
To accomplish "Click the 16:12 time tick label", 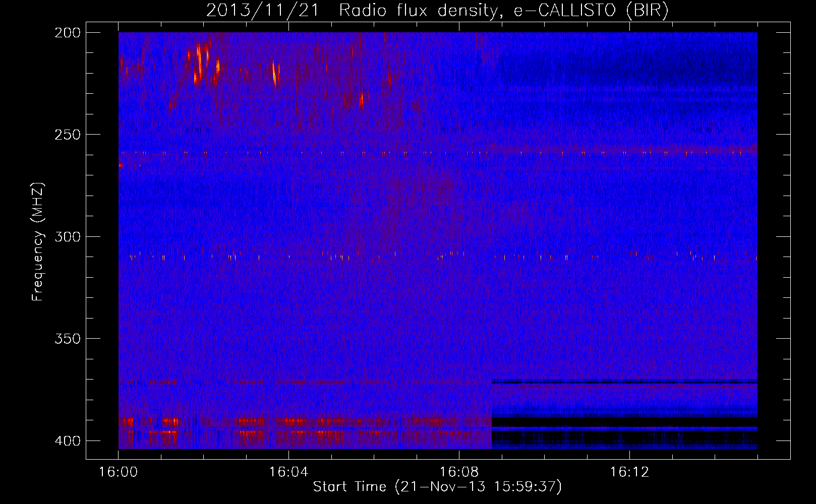I will 629,472.
